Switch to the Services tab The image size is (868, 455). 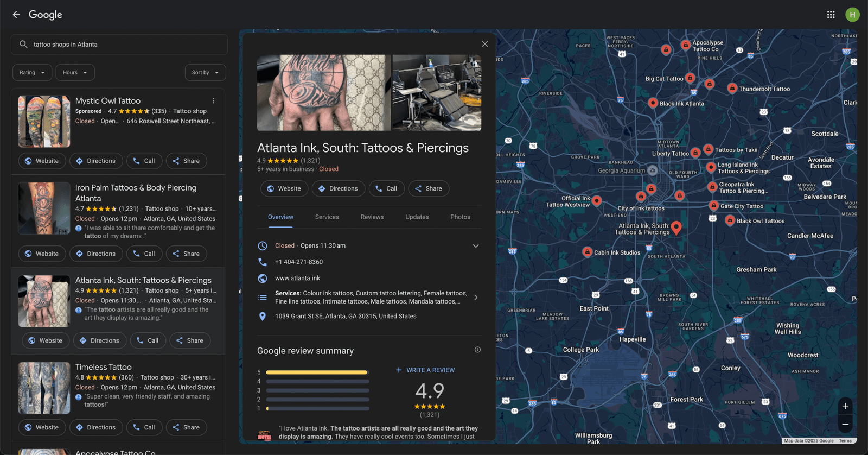[327, 217]
